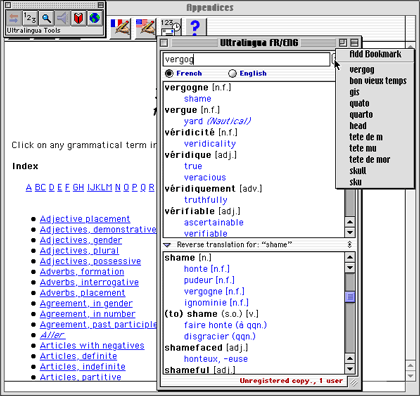
Task: Open the 'Adjectives, gender' link
Action: [81, 240]
